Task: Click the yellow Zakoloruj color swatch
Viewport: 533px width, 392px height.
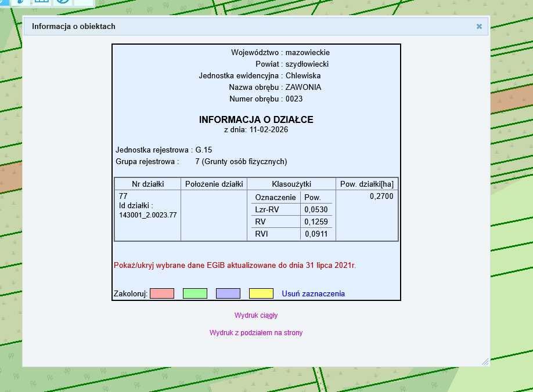Action: click(x=261, y=293)
